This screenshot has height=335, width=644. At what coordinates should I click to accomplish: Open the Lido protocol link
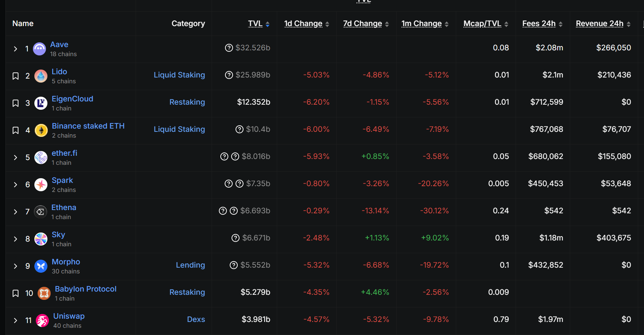coord(59,72)
